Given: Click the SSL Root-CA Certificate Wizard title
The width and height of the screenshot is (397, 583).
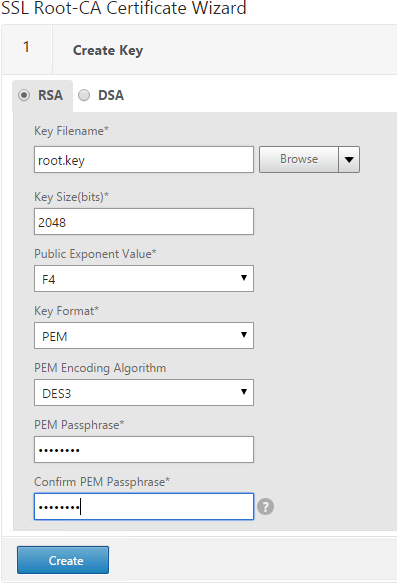Looking at the screenshot, I should pyautogui.click(x=124, y=8).
